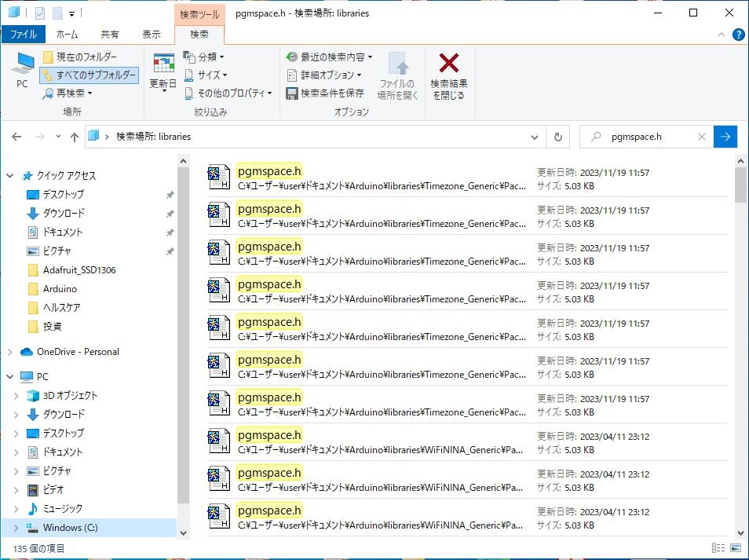Screen dimensions: 749x560
Task: Go up one folder level
Action: coord(75,137)
